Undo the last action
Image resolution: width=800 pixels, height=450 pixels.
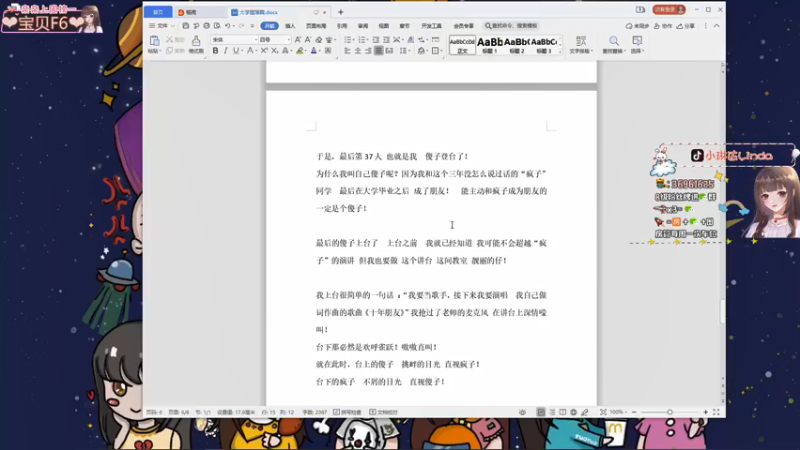point(228,26)
